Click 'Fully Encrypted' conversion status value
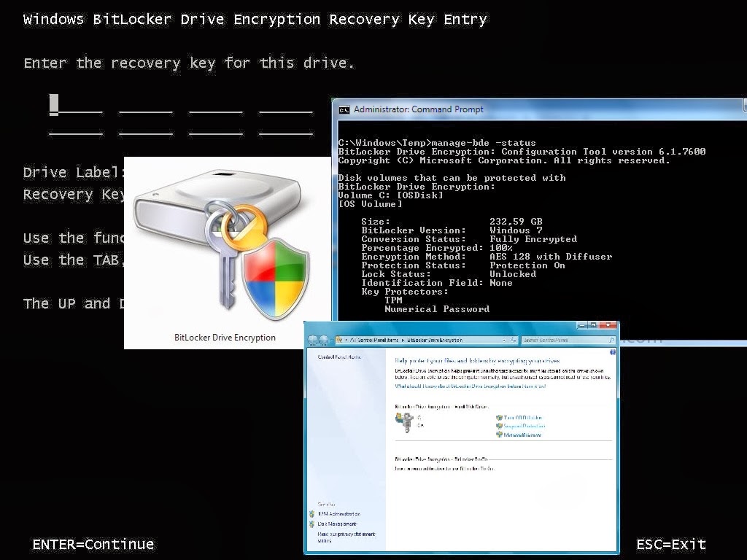Image resolution: width=747 pixels, height=560 pixels. pyautogui.click(x=533, y=239)
